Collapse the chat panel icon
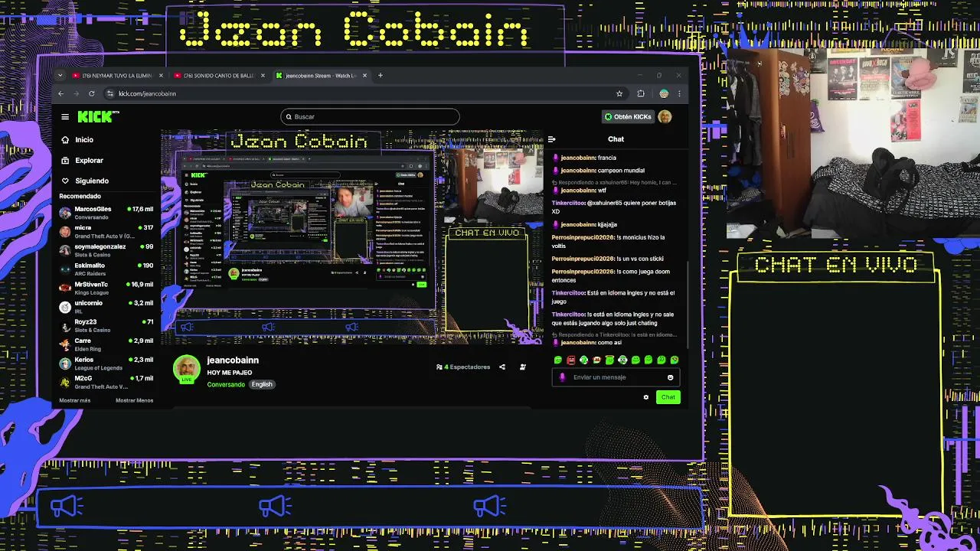 click(x=551, y=139)
